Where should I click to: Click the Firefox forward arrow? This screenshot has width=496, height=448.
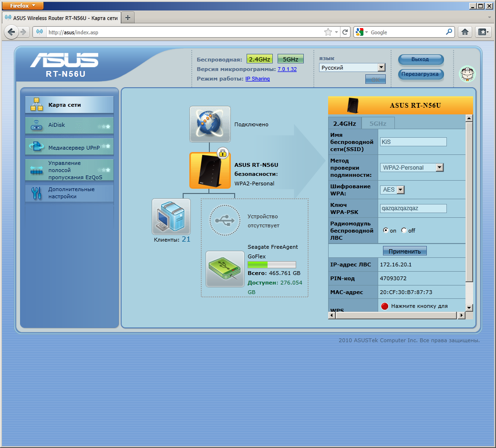point(23,32)
